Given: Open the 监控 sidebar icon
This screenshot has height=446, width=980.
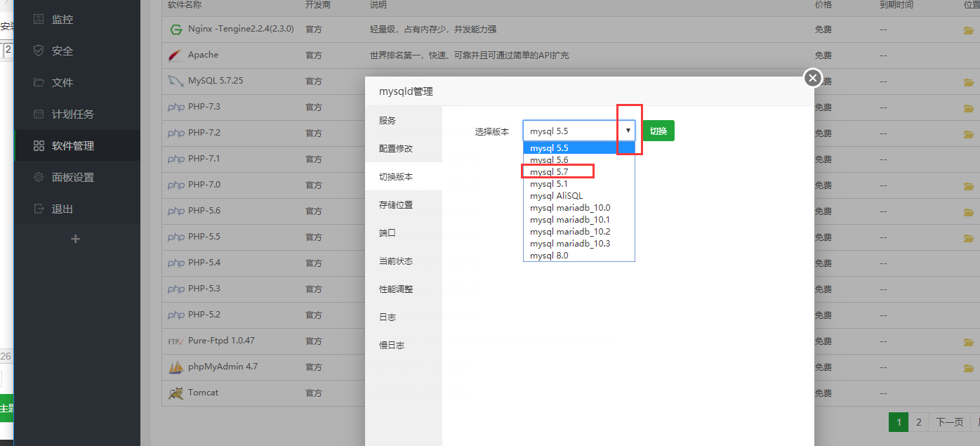Looking at the screenshot, I should tap(39, 19).
